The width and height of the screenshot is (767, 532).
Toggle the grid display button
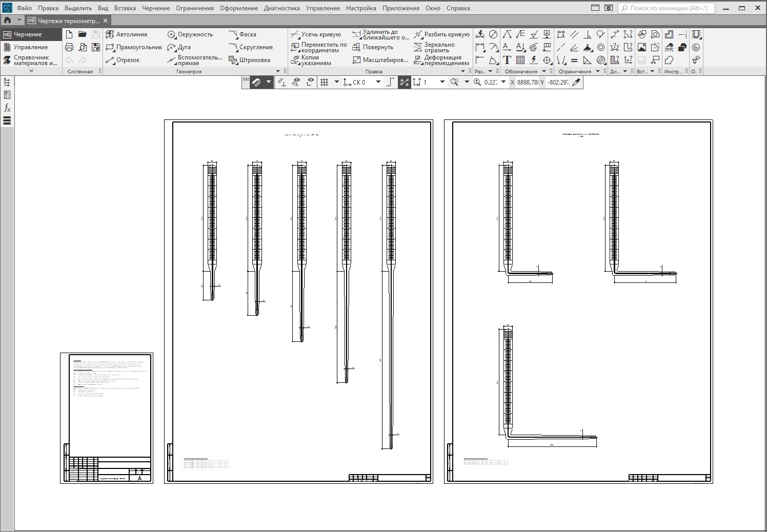(x=324, y=82)
